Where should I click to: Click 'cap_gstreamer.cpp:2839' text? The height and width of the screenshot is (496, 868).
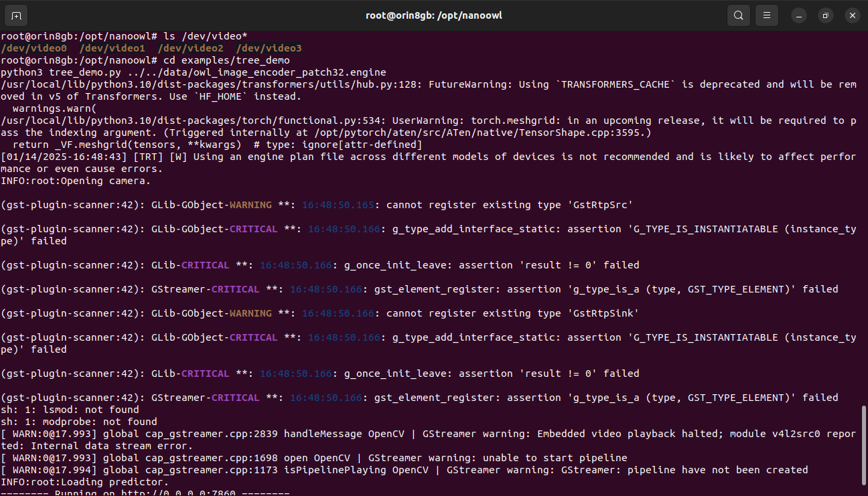211,434
